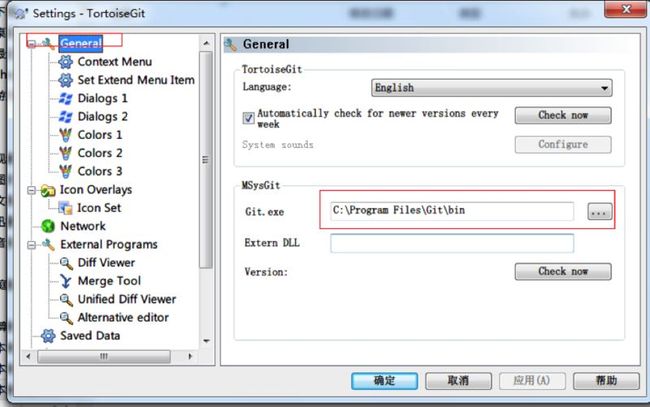Viewport: 650px width, 407px height.
Task: Collapse the Icon Overlays tree node
Action: click(x=32, y=190)
